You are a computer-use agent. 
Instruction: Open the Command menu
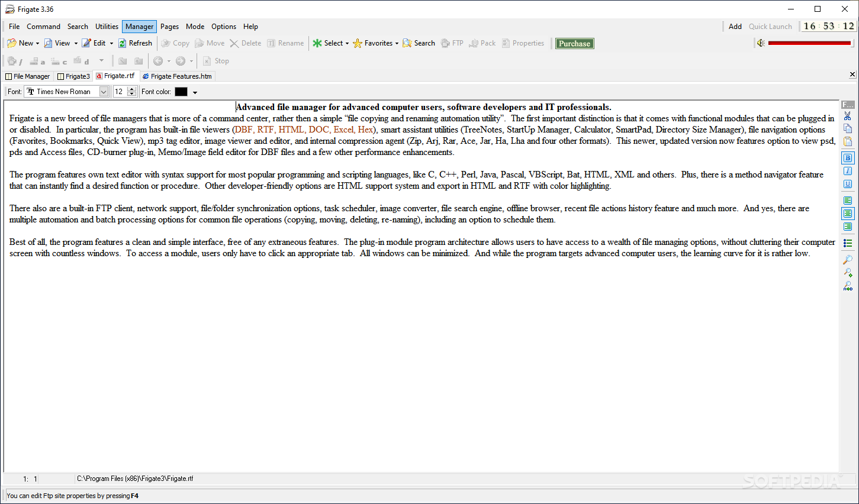[43, 27]
